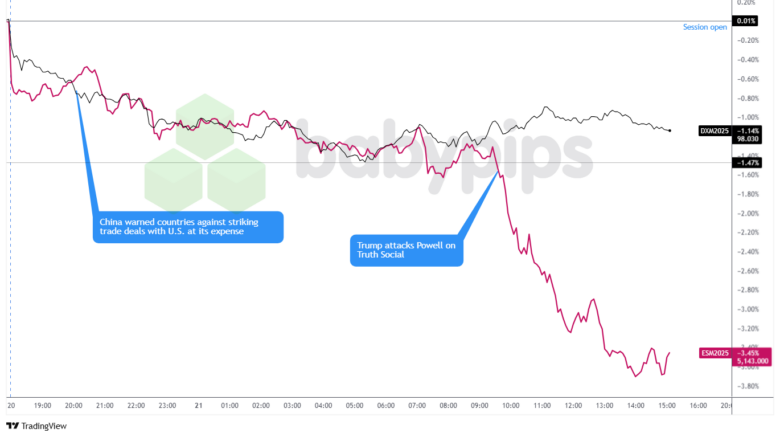Click the 20 date marker on time axis
780x437 pixels.
point(10,406)
